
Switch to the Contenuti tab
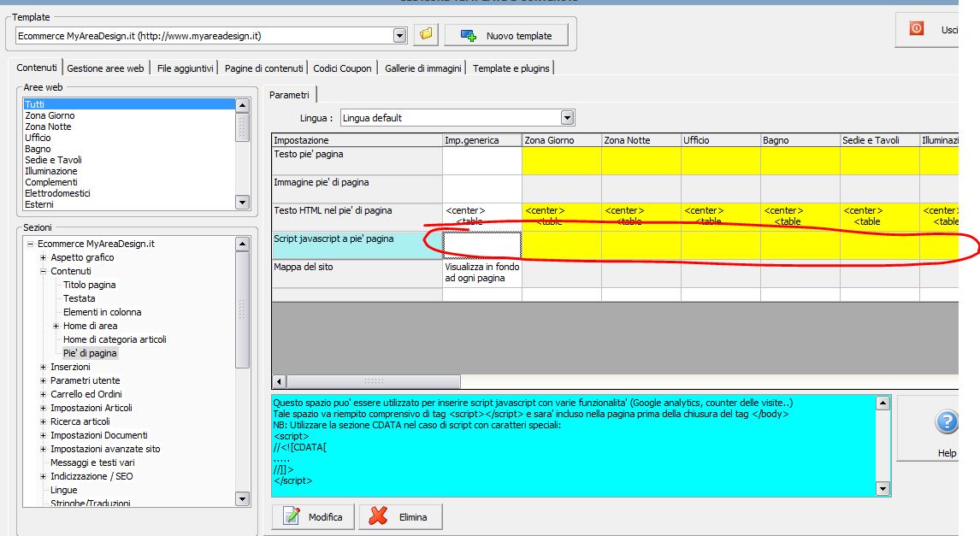(36, 68)
